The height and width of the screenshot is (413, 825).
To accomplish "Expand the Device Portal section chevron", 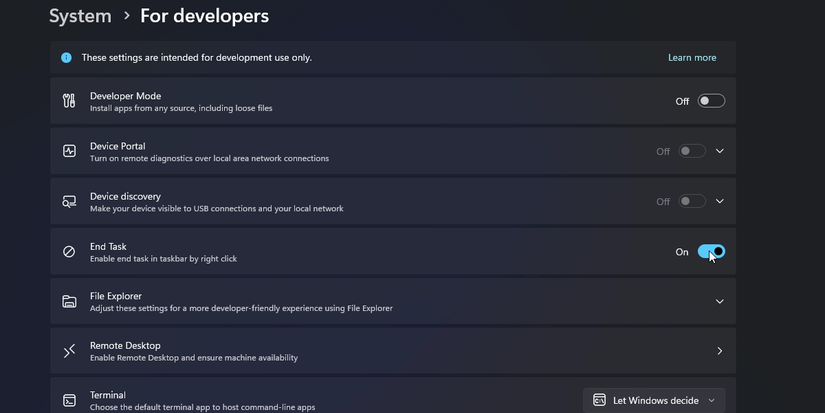I will [x=720, y=151].
